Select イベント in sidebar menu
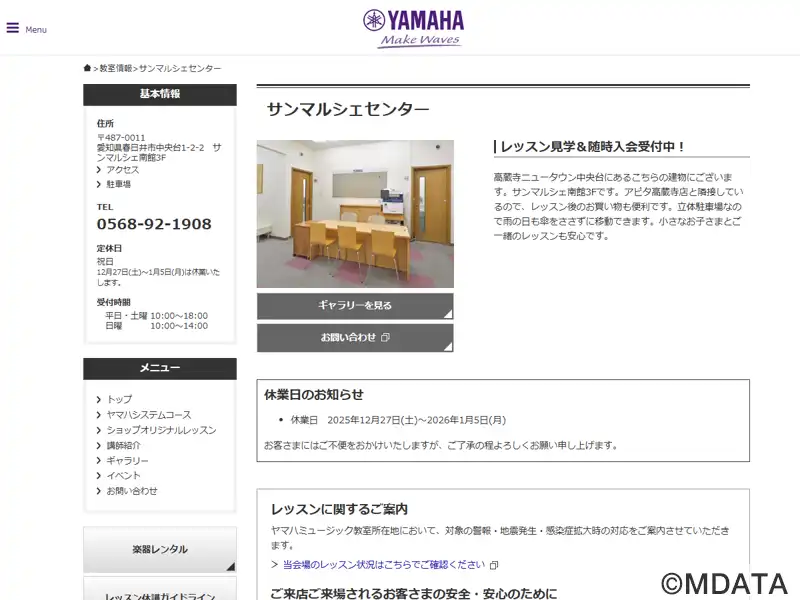Image resolution: width=800 pixels, height=600 pixels. [x=123, y=476]
